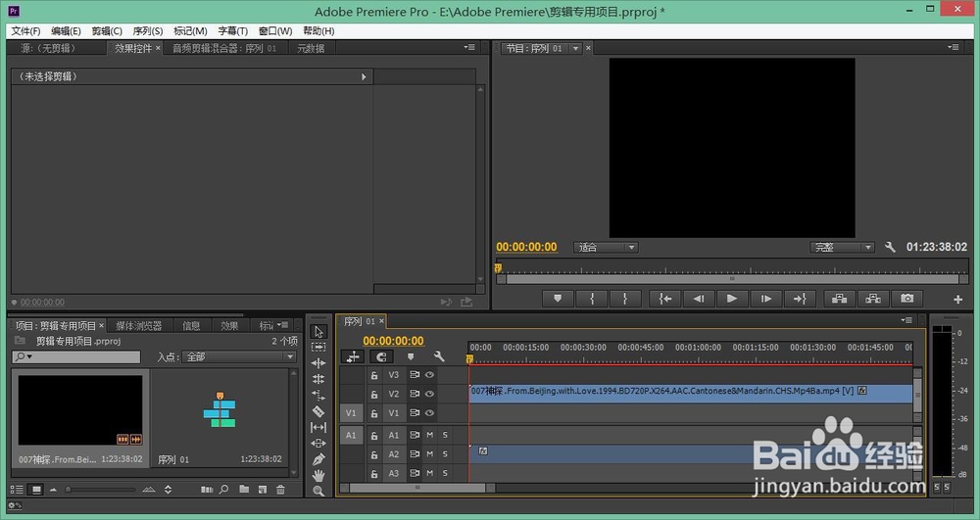Click Mark In button in program monitor
Screen dimensions: 980x520
[x=592, y=299]
